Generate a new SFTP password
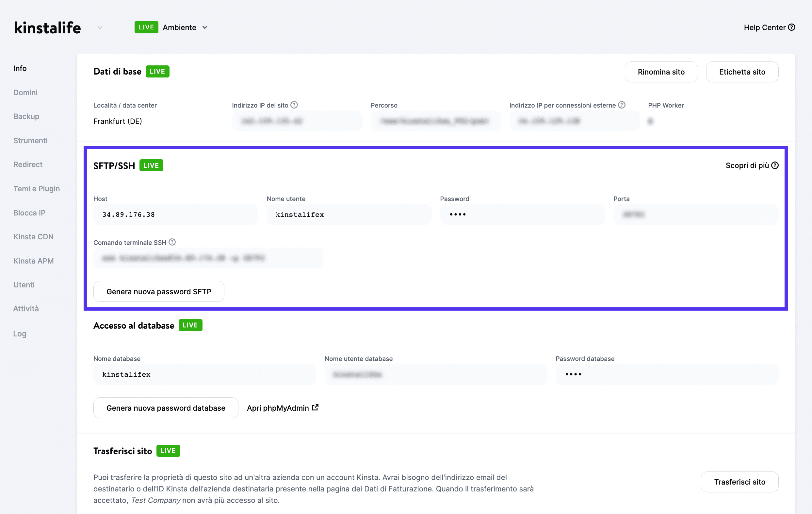 (159, 291)
